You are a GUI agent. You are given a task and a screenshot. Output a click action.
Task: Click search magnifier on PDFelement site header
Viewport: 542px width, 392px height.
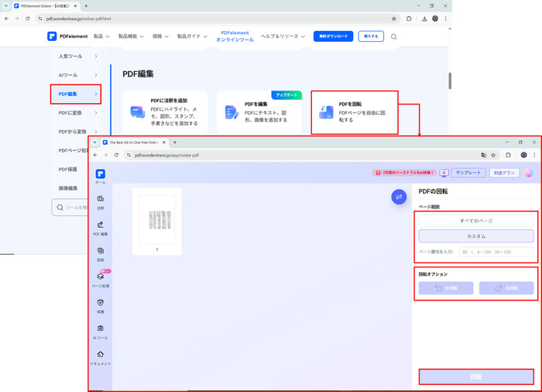[x=393, y=36]
